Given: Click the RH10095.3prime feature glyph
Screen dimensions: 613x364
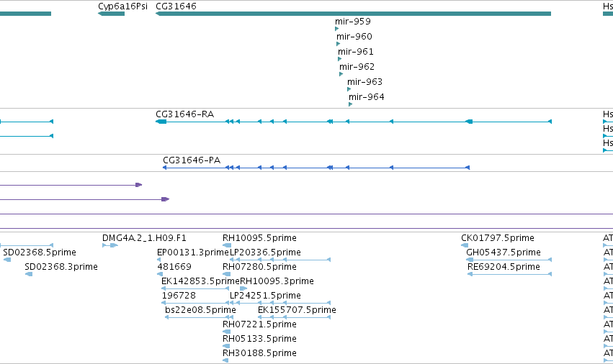Looking at the screenshot, I should [243, 288].
